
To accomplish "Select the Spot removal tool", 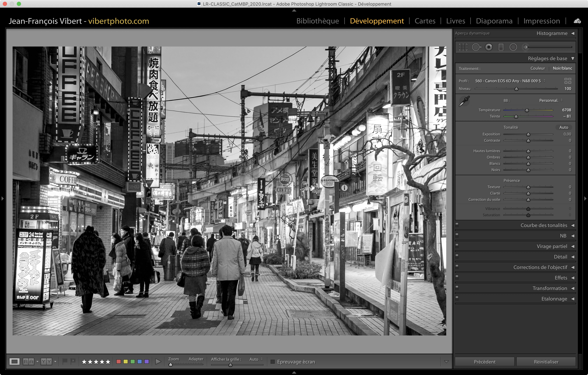I will [476, 47].
